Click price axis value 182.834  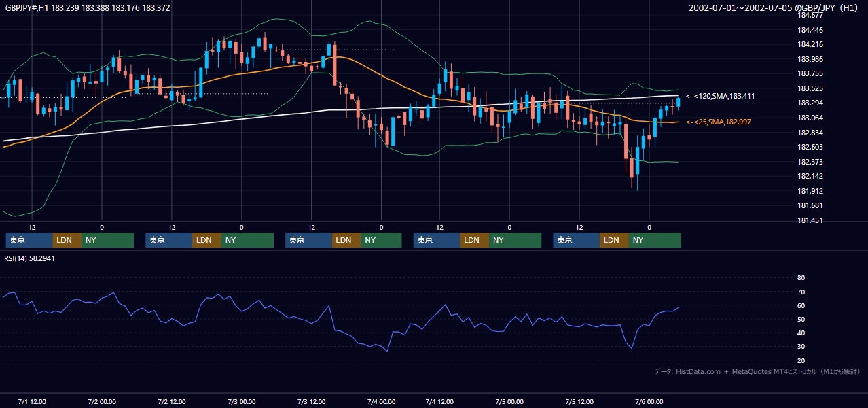click(x=810, y=133)
